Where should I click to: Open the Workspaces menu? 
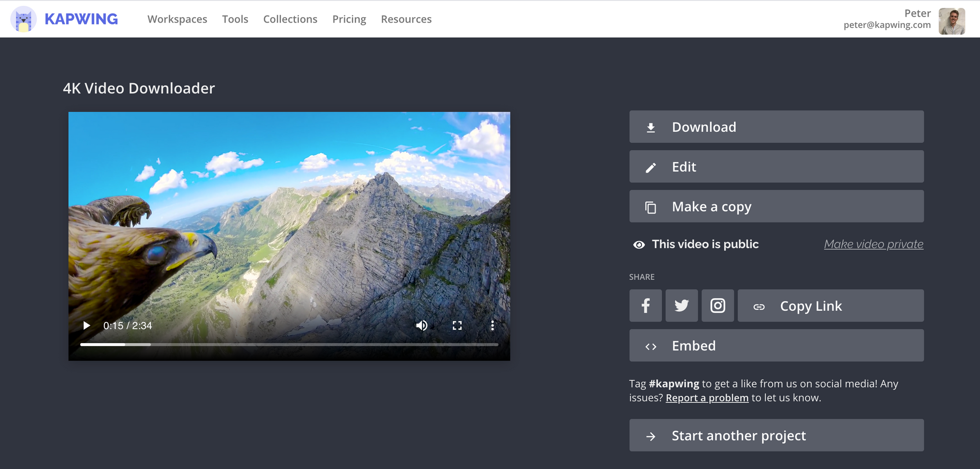pos(177,19)
